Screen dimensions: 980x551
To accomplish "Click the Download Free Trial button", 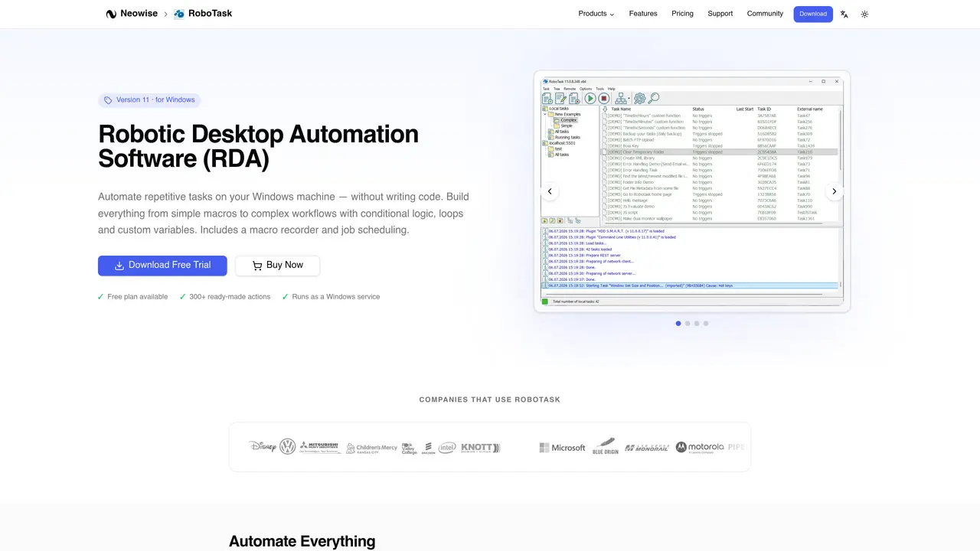I will (162, 266).
